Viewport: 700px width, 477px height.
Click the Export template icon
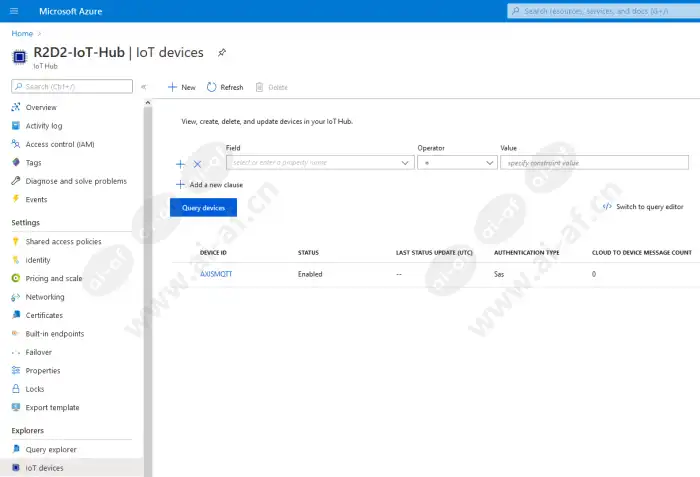(x=16, y=407)
